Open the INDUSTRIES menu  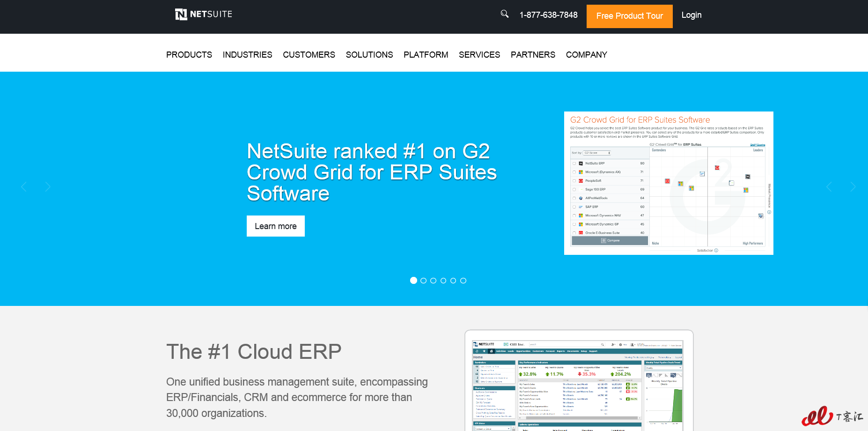click(x=247, y=55)
